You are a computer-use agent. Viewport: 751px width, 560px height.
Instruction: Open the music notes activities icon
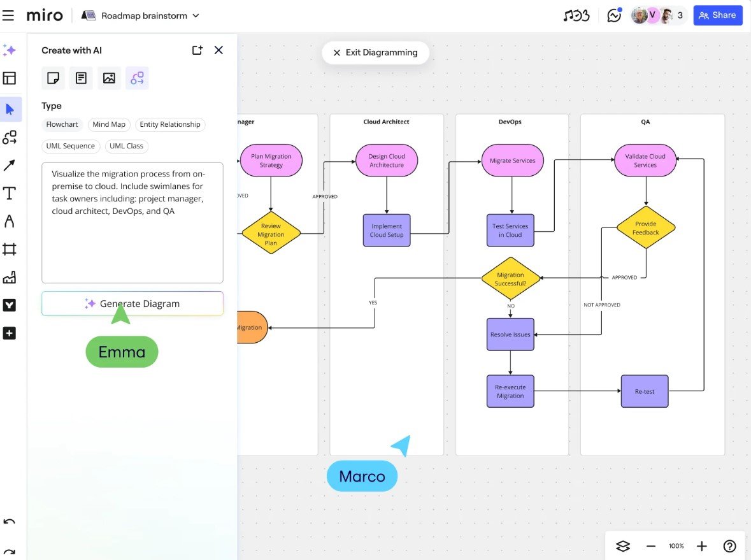tap(576, 16)
